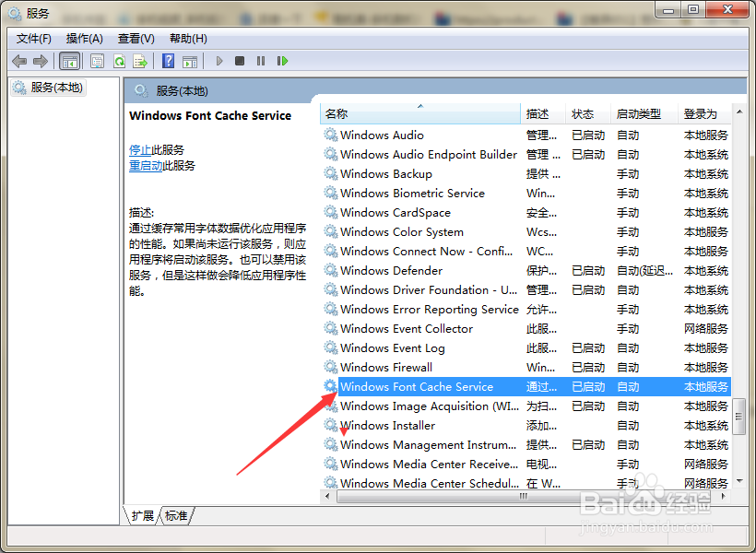Select the Windows Driver Foundation service name
Image resolution: width=756 pixels, height=553 pixels.
tap(429, 289)
